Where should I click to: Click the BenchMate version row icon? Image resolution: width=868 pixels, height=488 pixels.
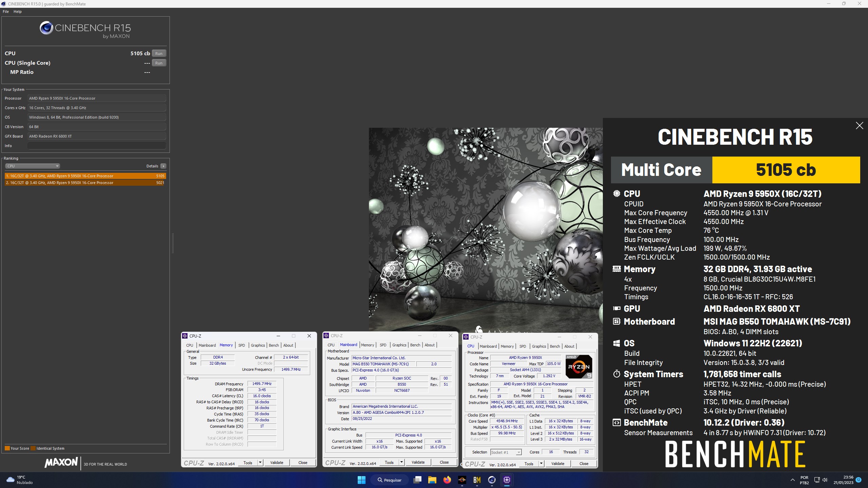(616, 423)
